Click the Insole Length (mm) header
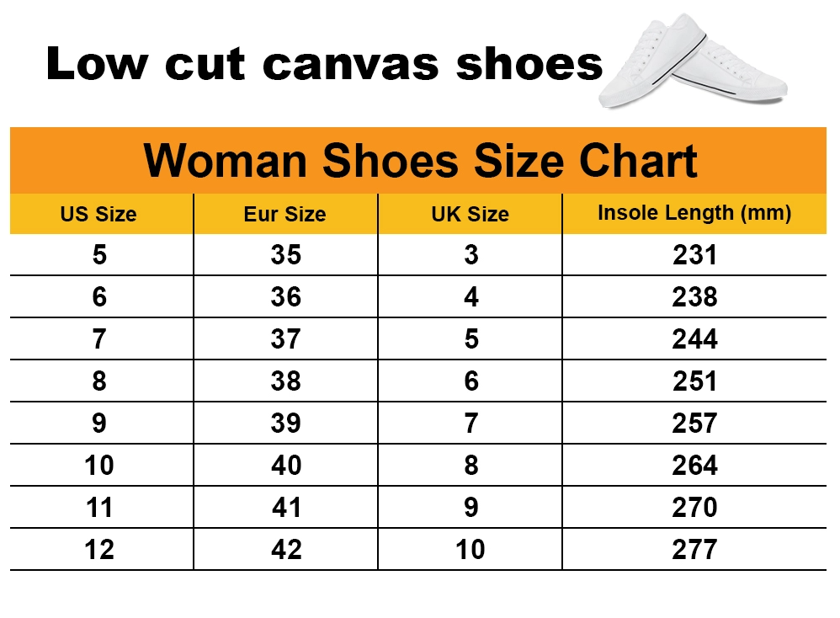 (x=694, y=213)
